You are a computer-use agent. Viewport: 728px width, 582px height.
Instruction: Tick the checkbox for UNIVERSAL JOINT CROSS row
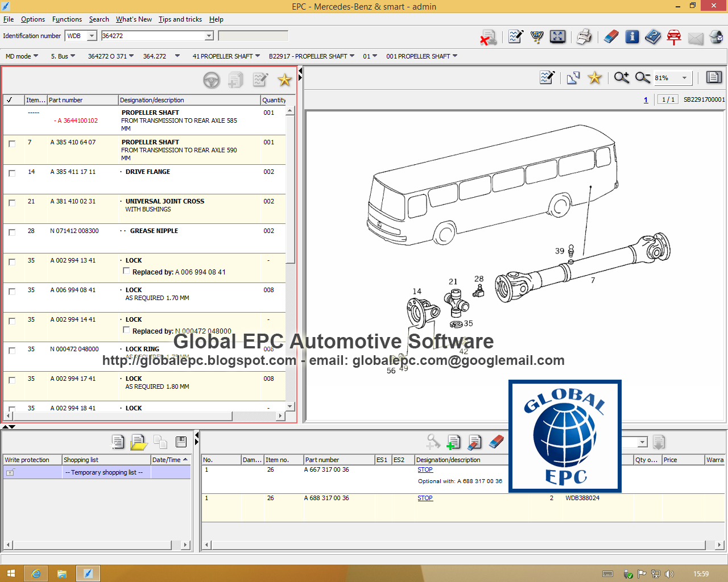(x=12, y=203)
